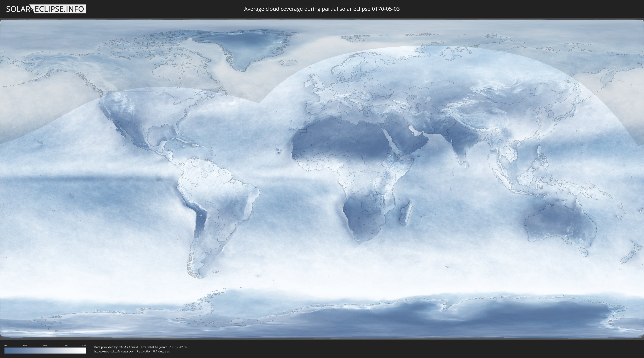Click the SOLAR-ECLIPSE.INFO logo
Viewport: 644px width, 358px height.
click(x=46, y=9)
